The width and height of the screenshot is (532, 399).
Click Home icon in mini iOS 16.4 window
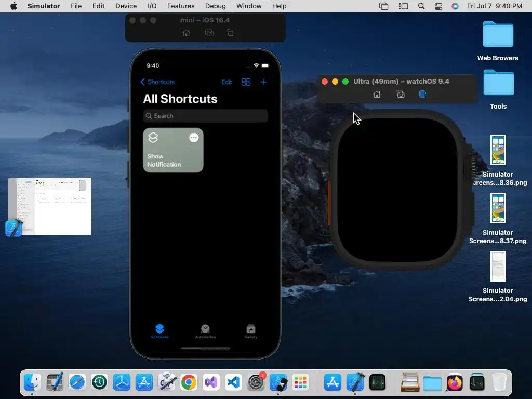pyautogui.click(x=187, y=33)
